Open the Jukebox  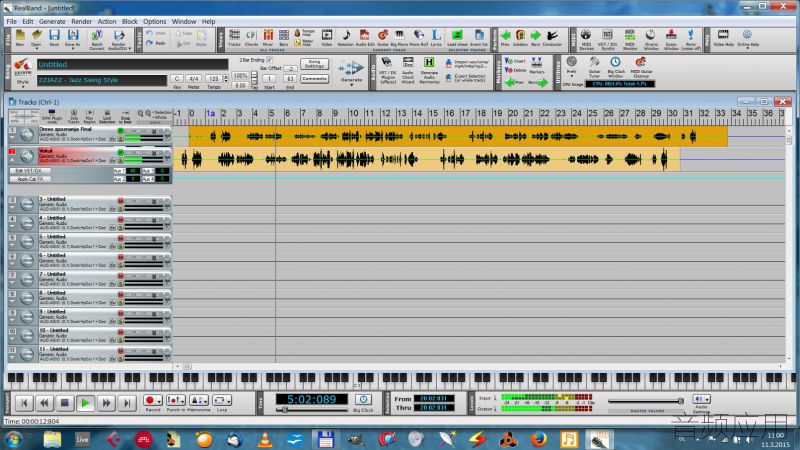coord(520,38)
